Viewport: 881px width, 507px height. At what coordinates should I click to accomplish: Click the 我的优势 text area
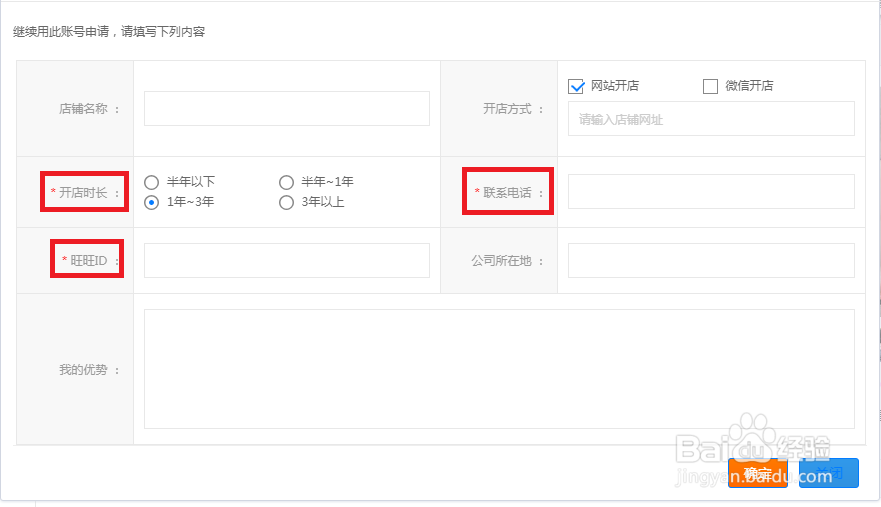click(499, 369)
